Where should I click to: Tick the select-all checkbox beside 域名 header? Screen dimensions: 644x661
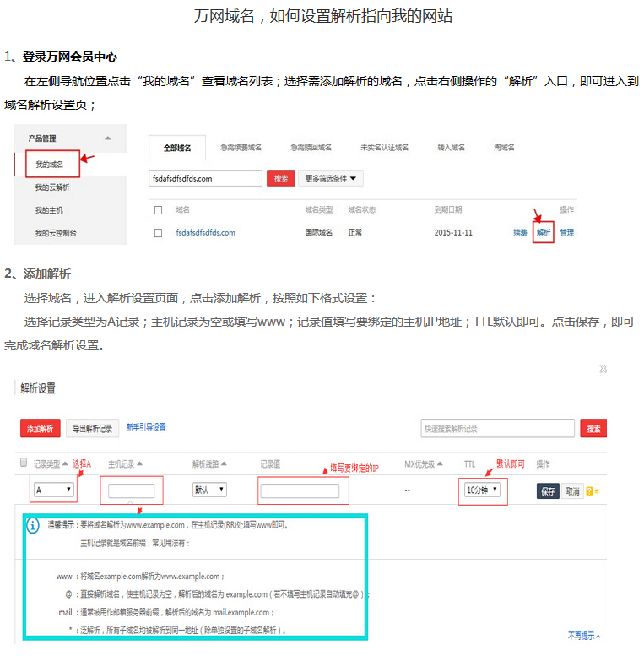[158, 209]
